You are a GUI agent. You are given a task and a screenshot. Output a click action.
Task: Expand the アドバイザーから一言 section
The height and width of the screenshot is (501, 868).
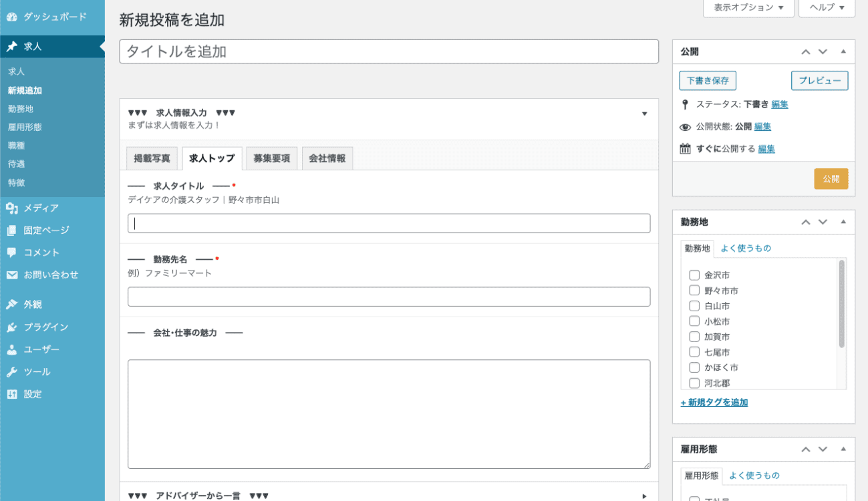pyautogui.click(x=644, y=496)
